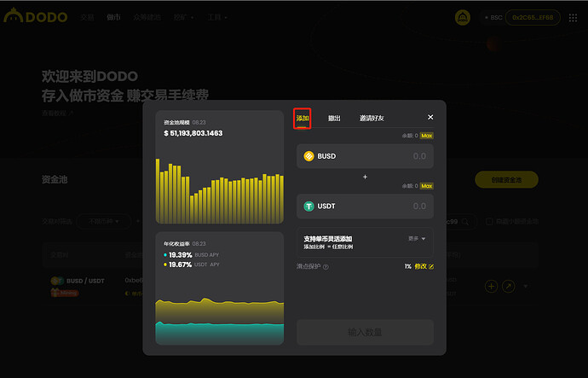This screenshot has width=588, height=378.
Task: Focus the BUSD amount input field
Action: coord(365,156)
